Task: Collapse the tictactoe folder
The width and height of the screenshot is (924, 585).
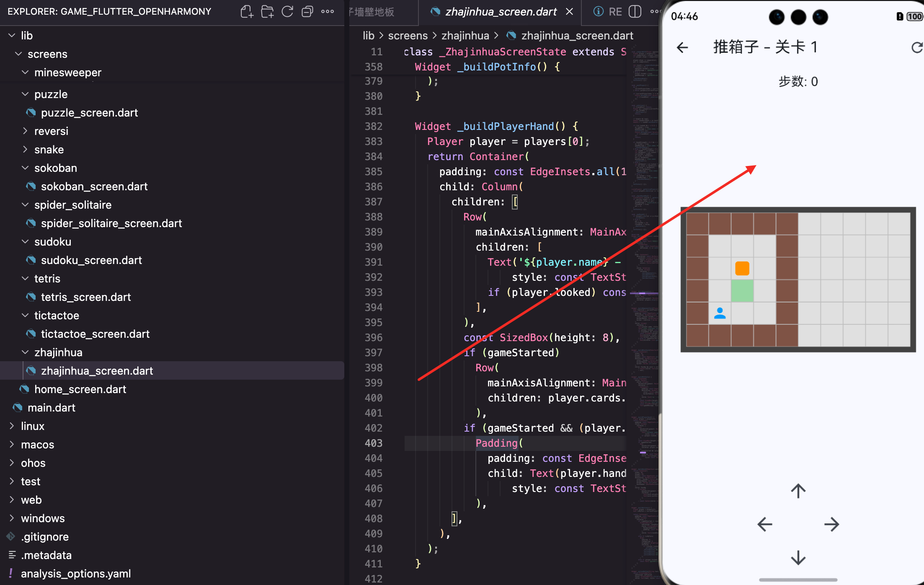Action: point(25,315)
